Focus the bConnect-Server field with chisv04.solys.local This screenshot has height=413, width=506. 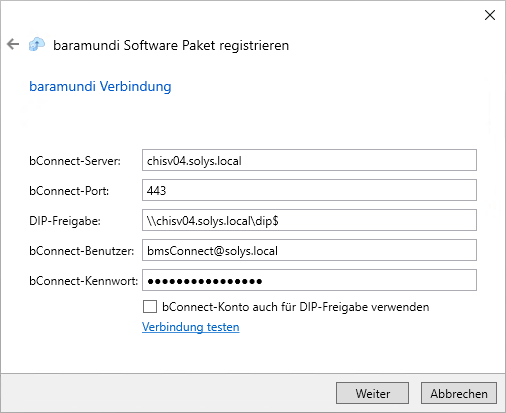coord(309,160)
